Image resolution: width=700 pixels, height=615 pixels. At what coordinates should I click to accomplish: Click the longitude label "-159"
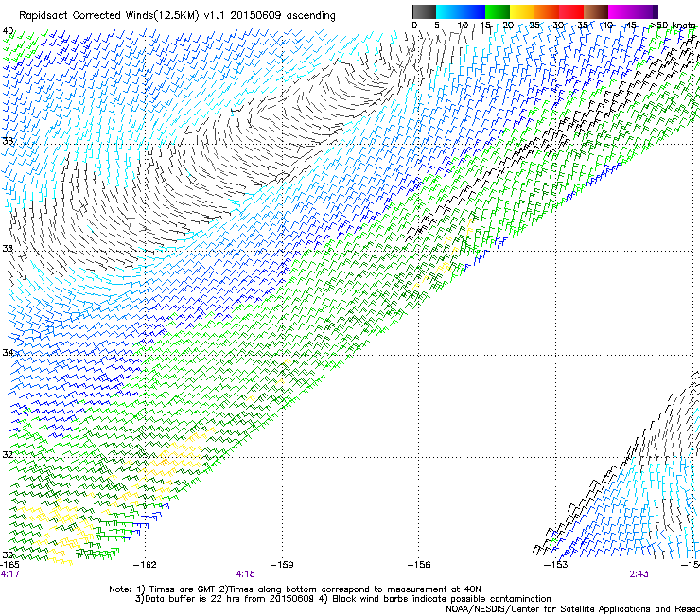(x=282, y=565)
